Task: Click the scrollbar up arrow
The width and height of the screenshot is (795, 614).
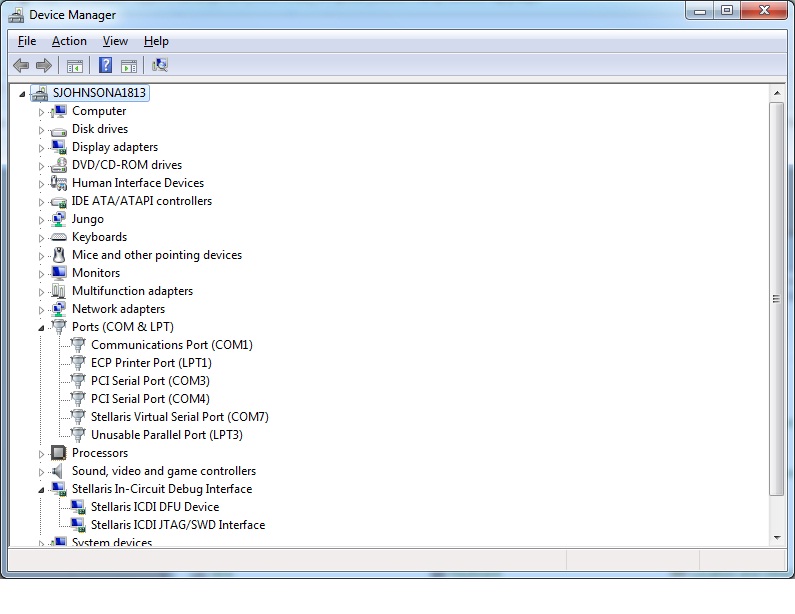Action: (777, 93)
